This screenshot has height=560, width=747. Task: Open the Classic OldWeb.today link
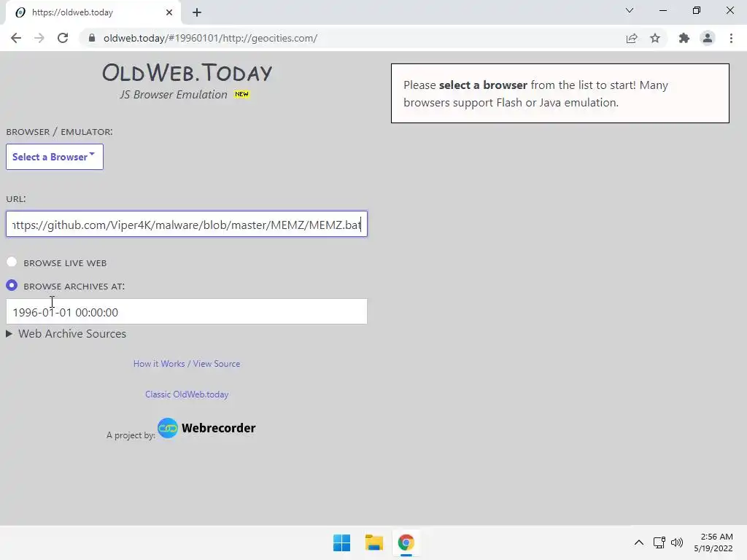click(187, 394)
